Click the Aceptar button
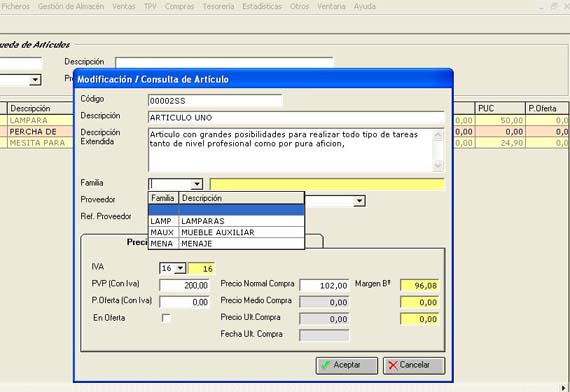Viewport: 570px width, 392px height. 347,365
